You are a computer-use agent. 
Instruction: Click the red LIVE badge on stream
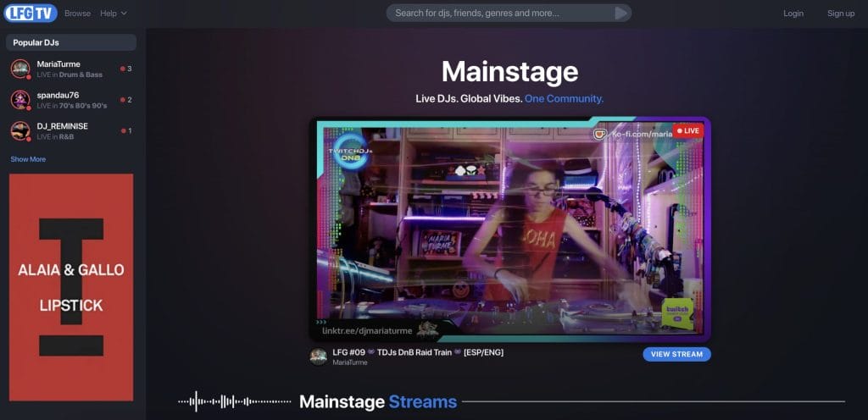687,131
